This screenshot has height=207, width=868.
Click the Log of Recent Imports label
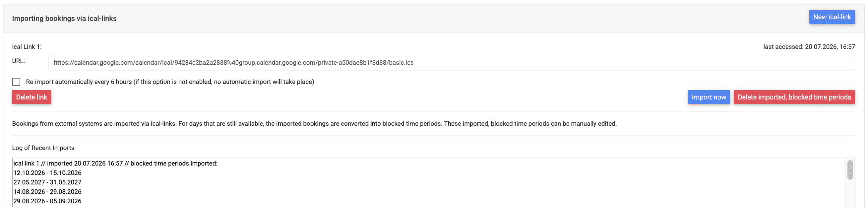pyautogui.click(x=43, y=148)
